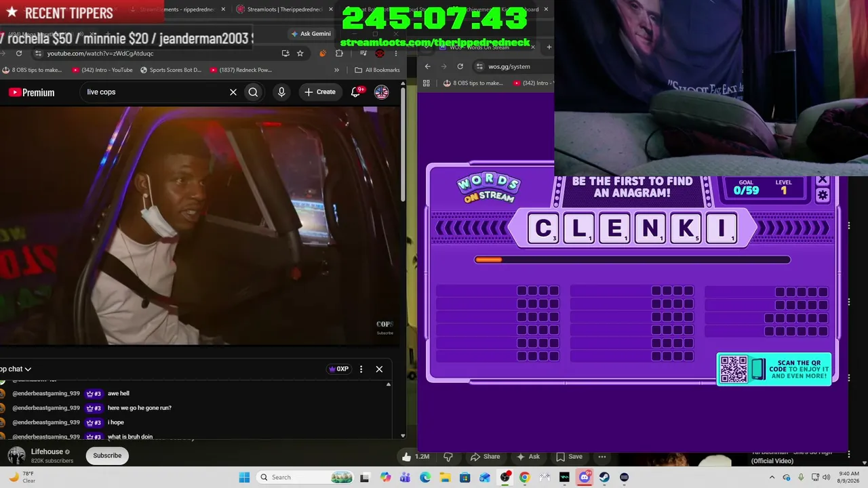Start voice search with the microphone icon
The height and width of the screenshot is (488, 868).
[x=281, y=92]
